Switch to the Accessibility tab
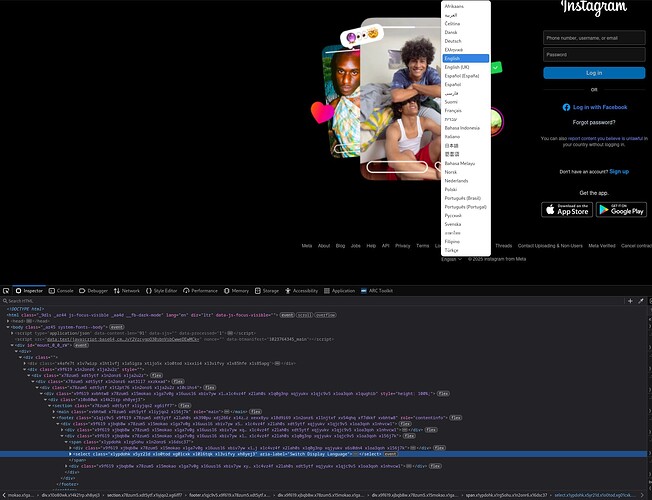This screenshot has height=500, width=652. coord(301,291)
